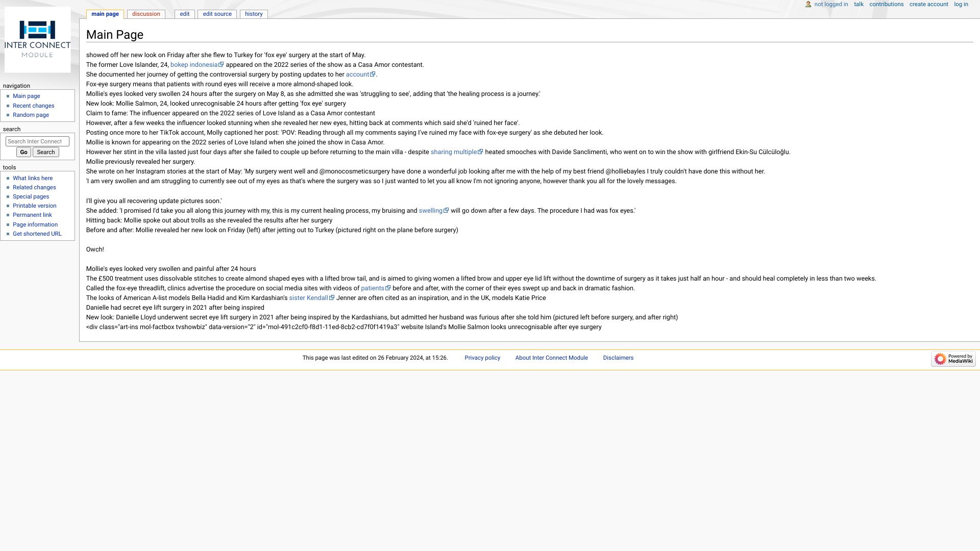View the history tab
Screen dimensions: 980x551
click(254, 14)
